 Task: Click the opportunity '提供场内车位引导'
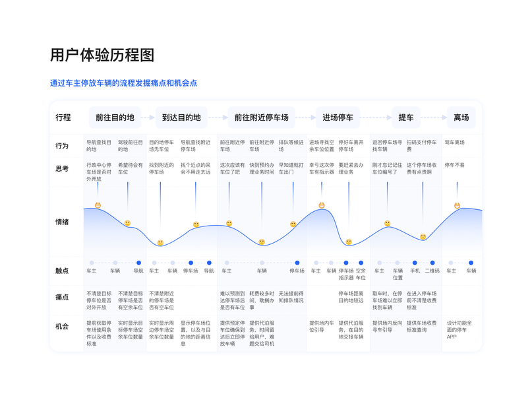pos(322,327)
